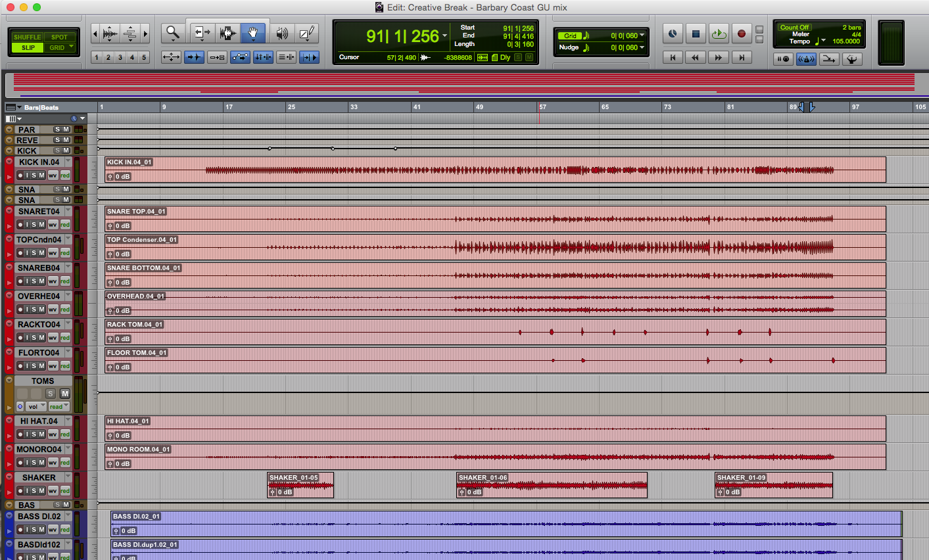Open TOMS track vol view selector

[36, 407]
